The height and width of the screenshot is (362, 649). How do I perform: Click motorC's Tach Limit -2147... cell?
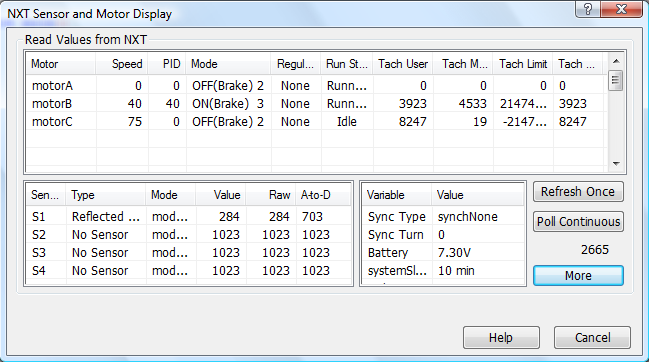[x=524, y=122]
